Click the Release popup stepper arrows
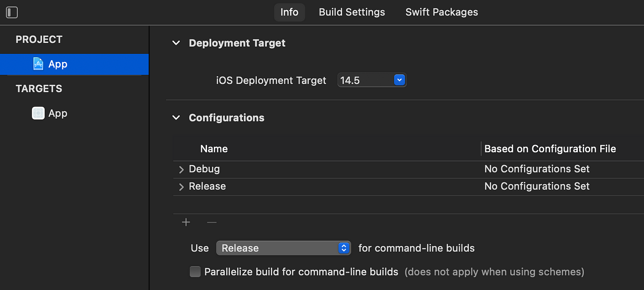Screen dimensions: 644x290 tap(344, 248)
